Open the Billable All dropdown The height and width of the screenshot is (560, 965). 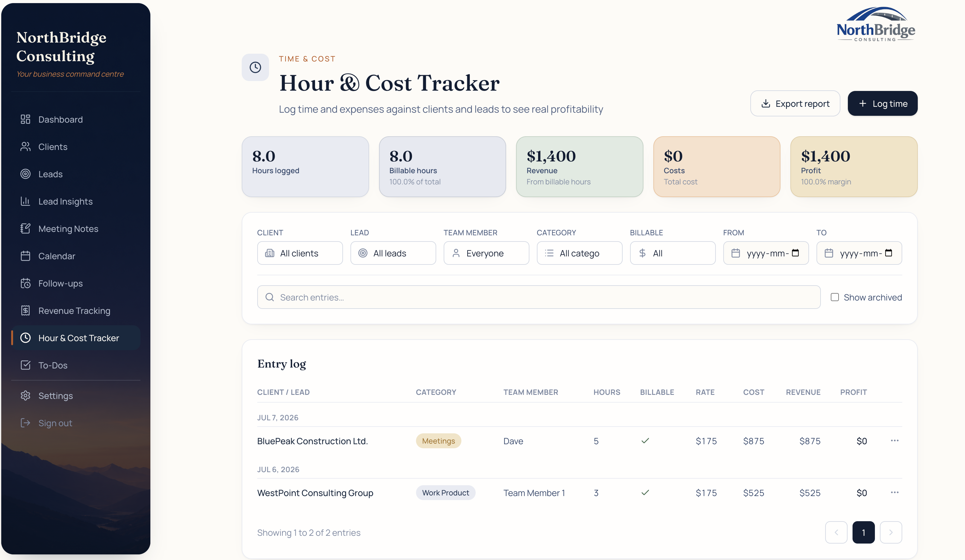pyautogui.click(x=673, y=253)
